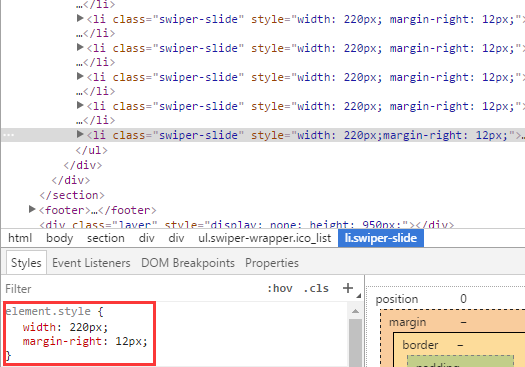Select the div class="layer" element line
The width and height of the screenshot is (525, 367).
click(x=246, y=224)
